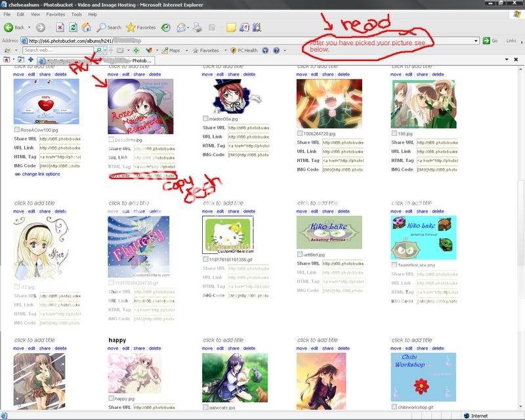Tick the maiden08a.jpg checkbox
The height and width of the screenshot is (420, 525).
206,118
